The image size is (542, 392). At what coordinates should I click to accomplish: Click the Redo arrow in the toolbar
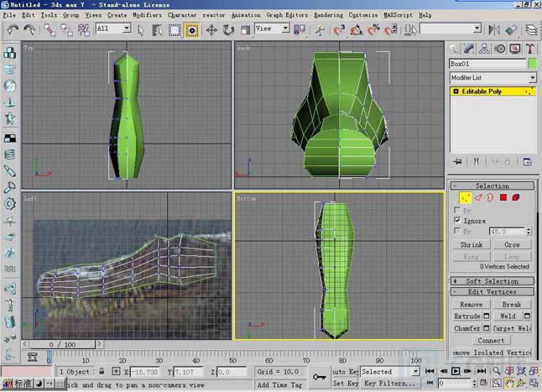tap(29, 30)
